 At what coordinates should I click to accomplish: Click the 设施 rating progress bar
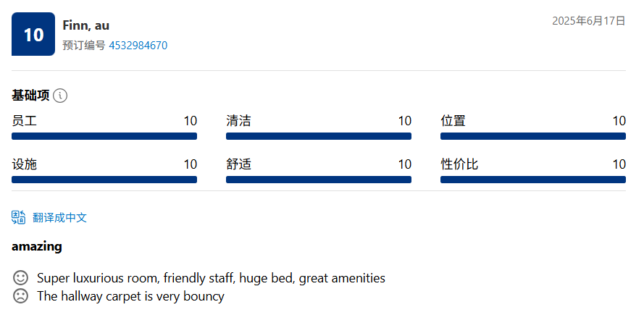104,180
